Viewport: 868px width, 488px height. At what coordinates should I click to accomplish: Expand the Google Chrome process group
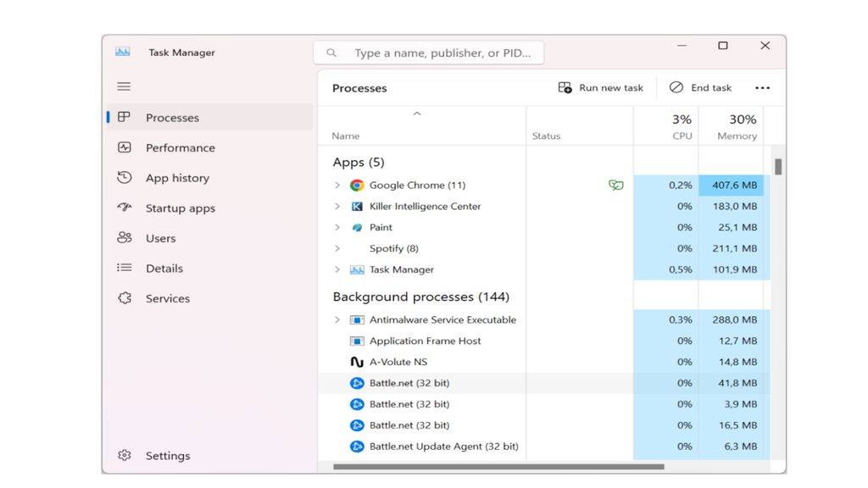tap(337, 185)
